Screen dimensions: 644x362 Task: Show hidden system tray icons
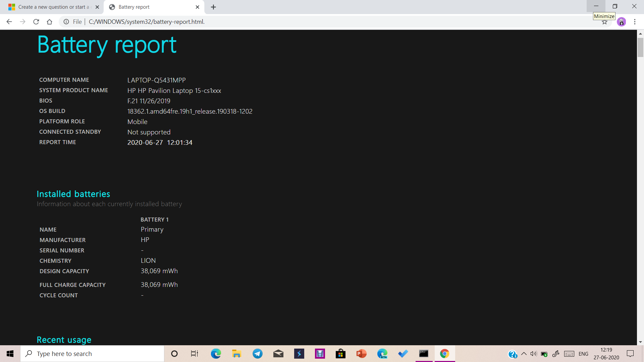524,354
